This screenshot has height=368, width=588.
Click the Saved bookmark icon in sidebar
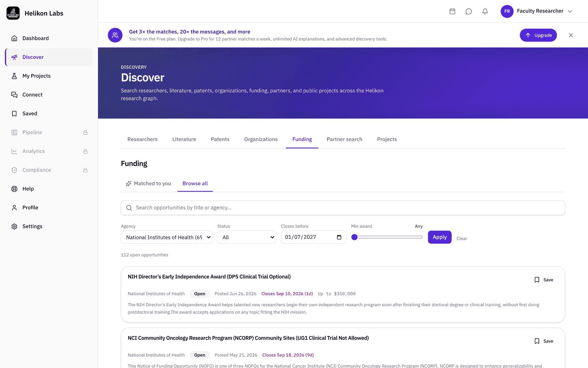[x=14, y=113]
